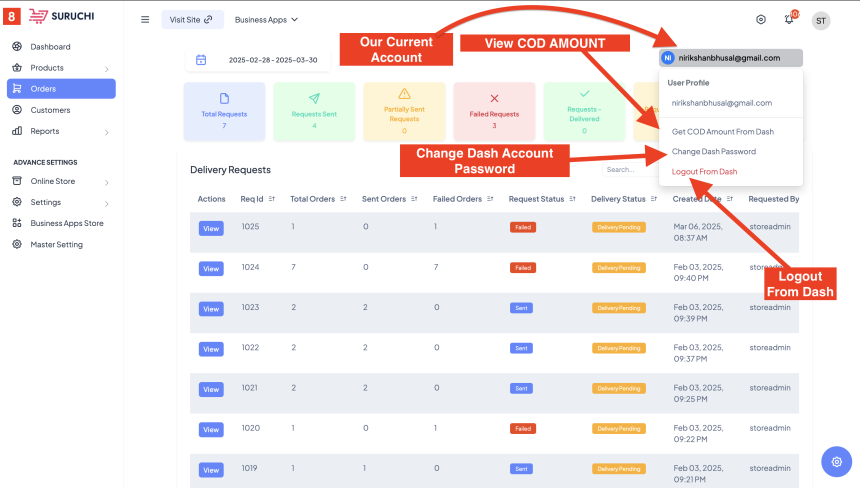The width and height of the screenshot is (860, 488).
Task: Select Get COD Amount From Dash
Action: (x=722, y=132)
